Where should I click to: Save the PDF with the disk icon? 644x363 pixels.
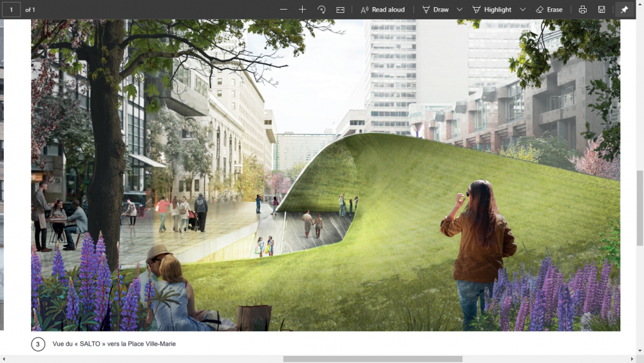pos(601,10)
